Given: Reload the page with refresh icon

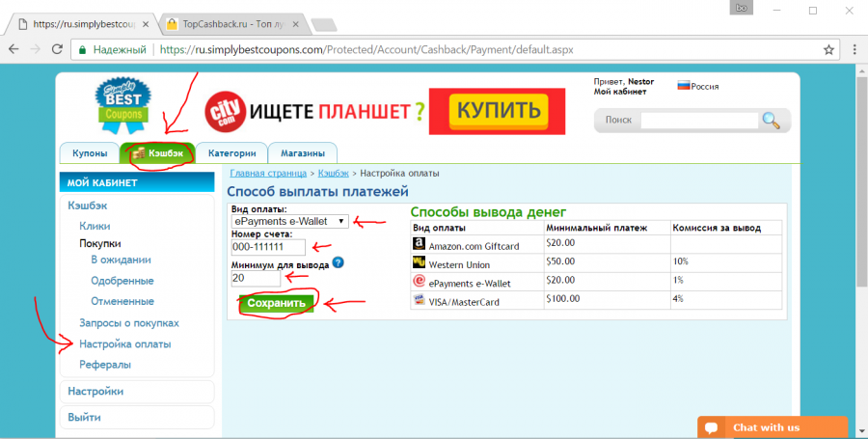Looking at the screenshot, I should (57, 49).
